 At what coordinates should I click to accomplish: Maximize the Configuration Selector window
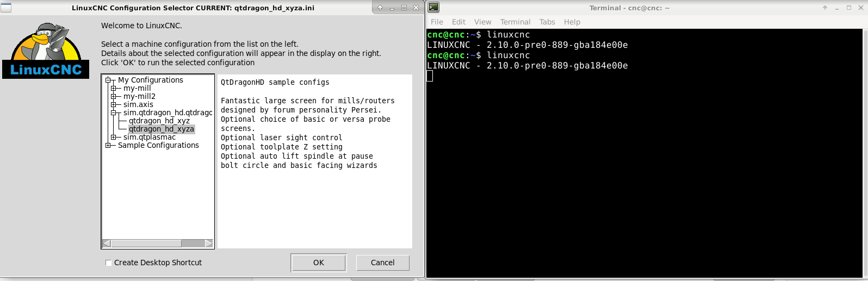click(x=404, y=8)
